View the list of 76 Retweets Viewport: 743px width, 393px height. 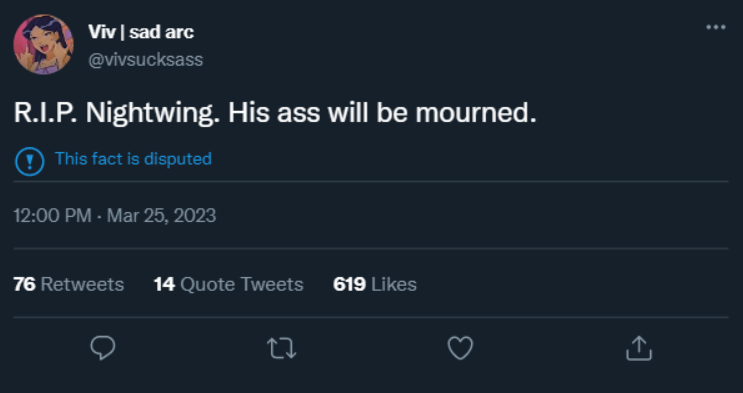click(x=69, y=284)
